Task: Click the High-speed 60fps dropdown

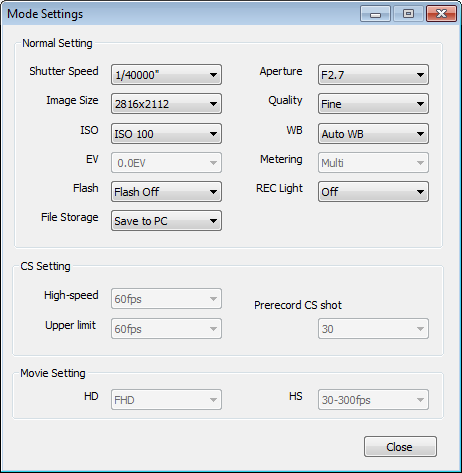Action: pyautogui.click(x=166, y=299)
